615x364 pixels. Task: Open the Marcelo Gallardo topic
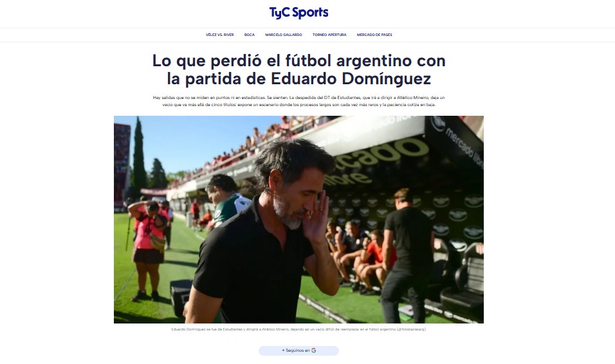pos(284,35)
